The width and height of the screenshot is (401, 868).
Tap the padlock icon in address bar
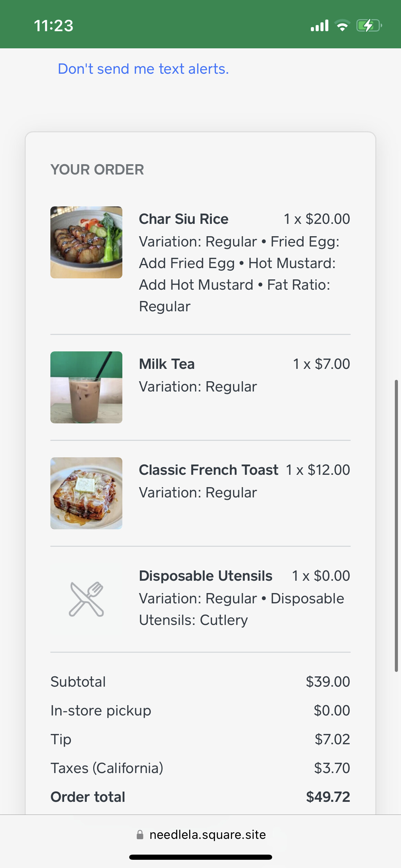click(x=140, y=835)
